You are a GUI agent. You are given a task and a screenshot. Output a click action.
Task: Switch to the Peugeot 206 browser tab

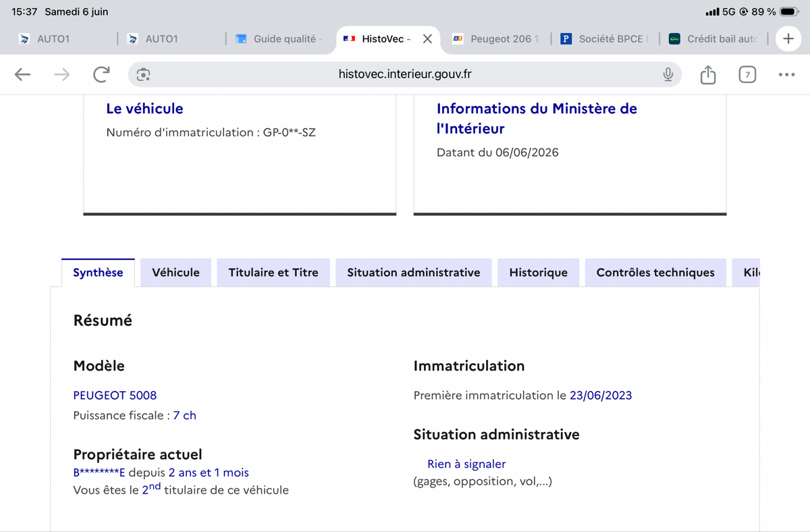(x=496, y=39)
